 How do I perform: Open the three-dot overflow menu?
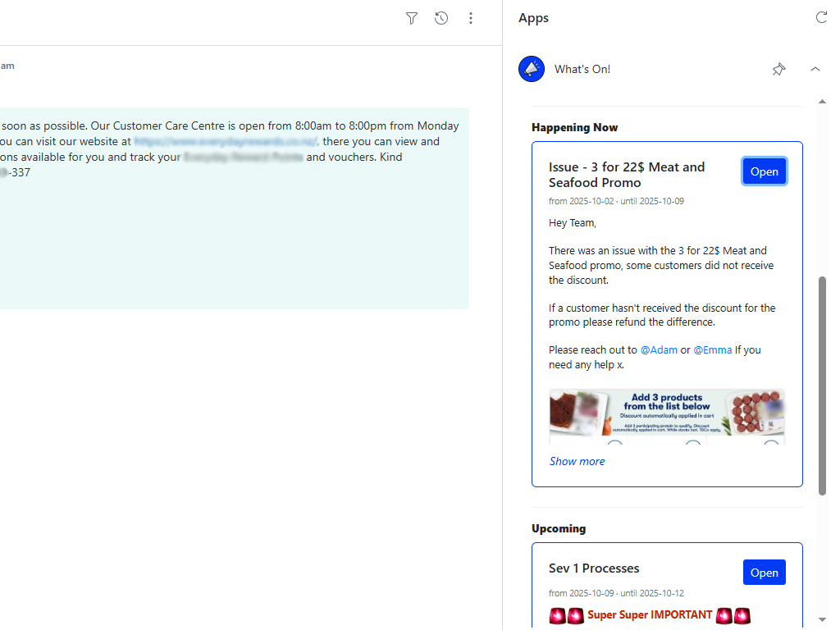471,18
